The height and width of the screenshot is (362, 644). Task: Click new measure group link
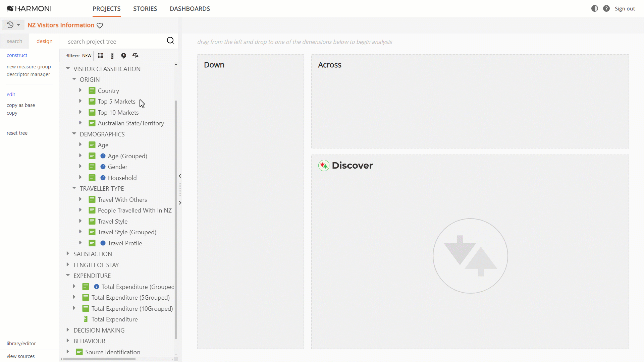pyautogui.click(x=29, y=67)
